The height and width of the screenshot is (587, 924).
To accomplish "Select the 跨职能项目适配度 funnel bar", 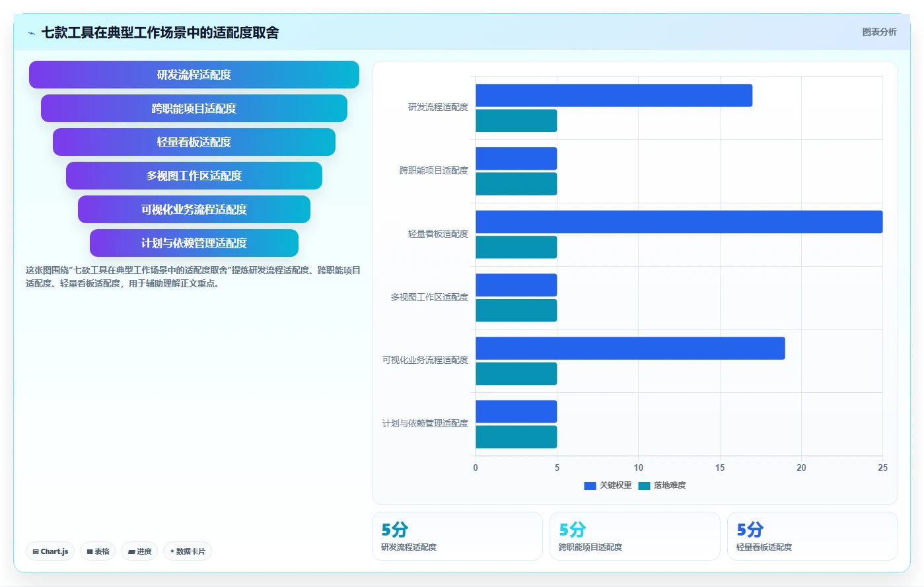I will point(194,108).
